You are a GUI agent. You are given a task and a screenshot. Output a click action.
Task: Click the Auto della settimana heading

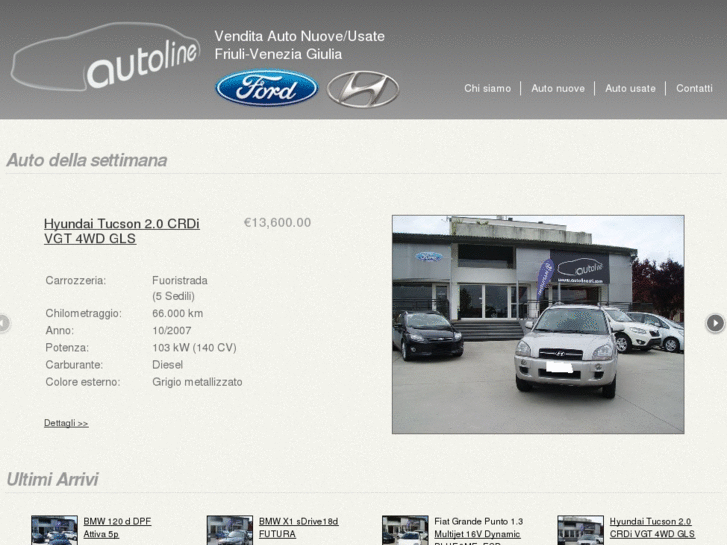click(87, 160)
